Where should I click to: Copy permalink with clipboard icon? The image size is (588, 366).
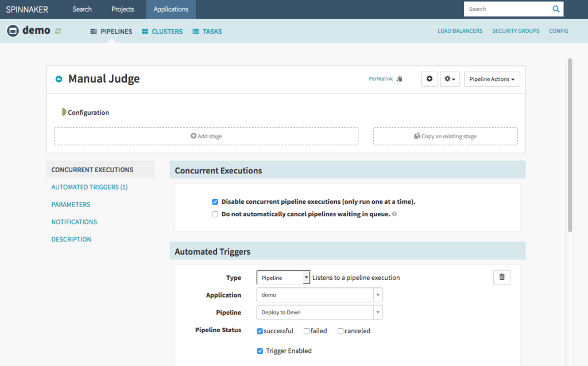click(x=400, y=79)
